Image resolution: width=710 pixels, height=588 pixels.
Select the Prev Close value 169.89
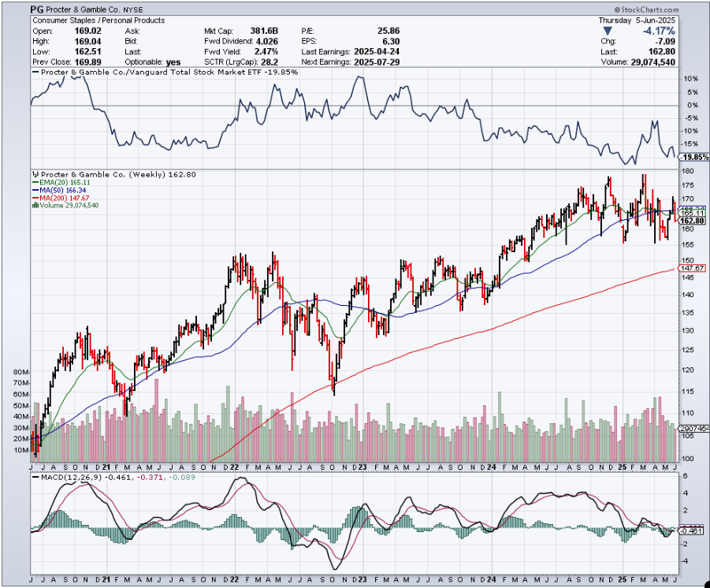tap(87, 62)
